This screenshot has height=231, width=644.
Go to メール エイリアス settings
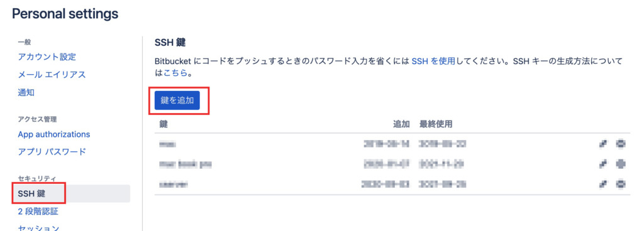[x=52, y=75]
